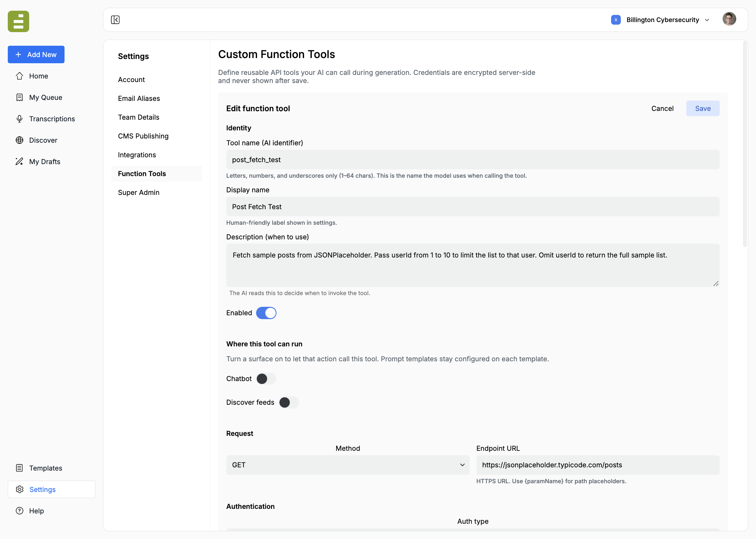Turn on the Discover feeds toggle

click(289, 402)
